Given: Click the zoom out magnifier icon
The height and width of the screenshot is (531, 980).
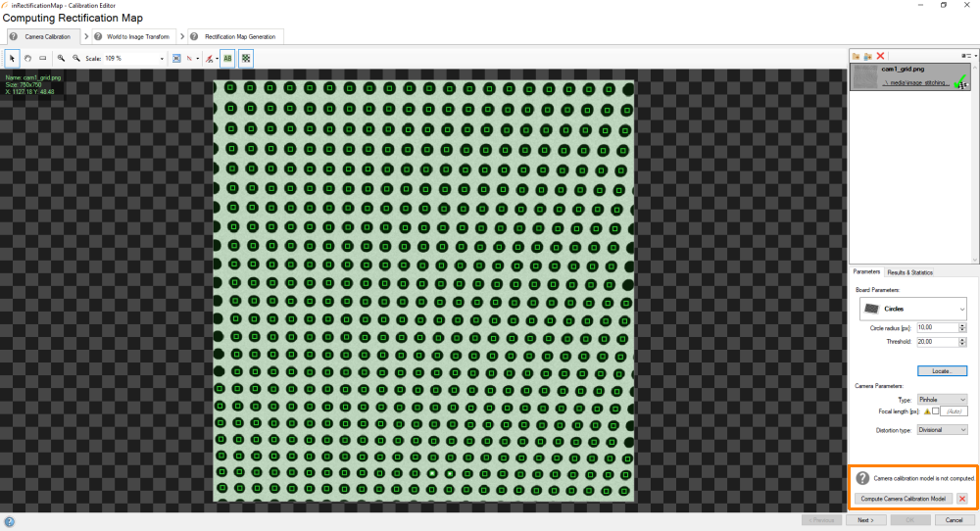Looking at the screenshot, I should 76,59.
